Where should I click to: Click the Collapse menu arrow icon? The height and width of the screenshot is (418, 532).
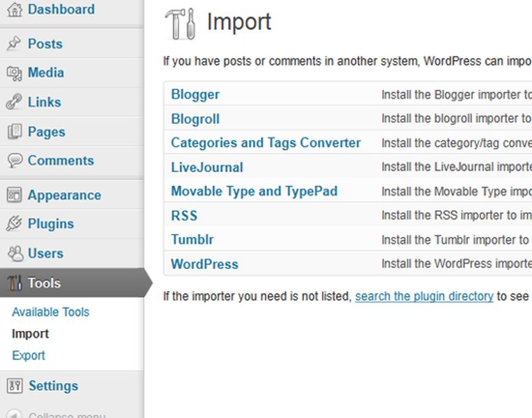click(x=15, y=415)
